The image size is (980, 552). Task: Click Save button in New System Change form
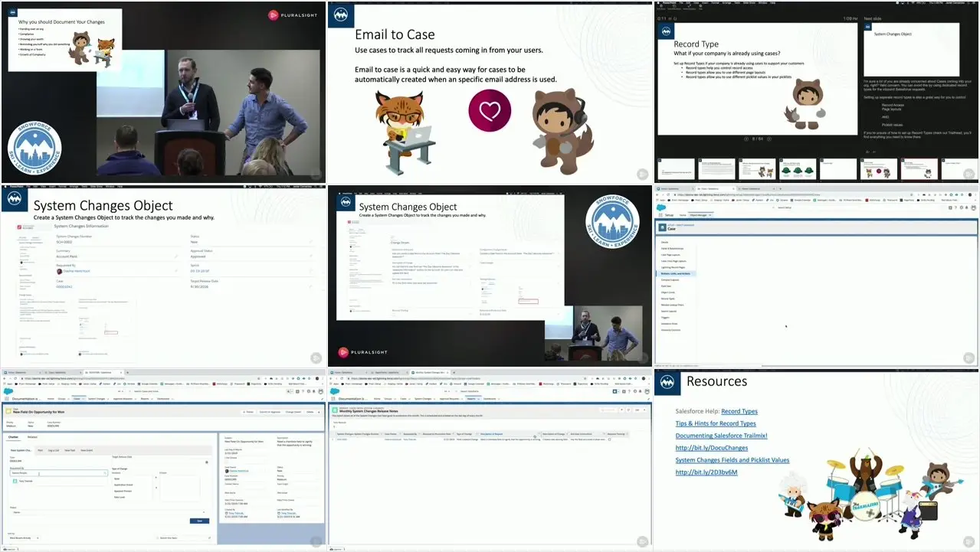point(199,521)
